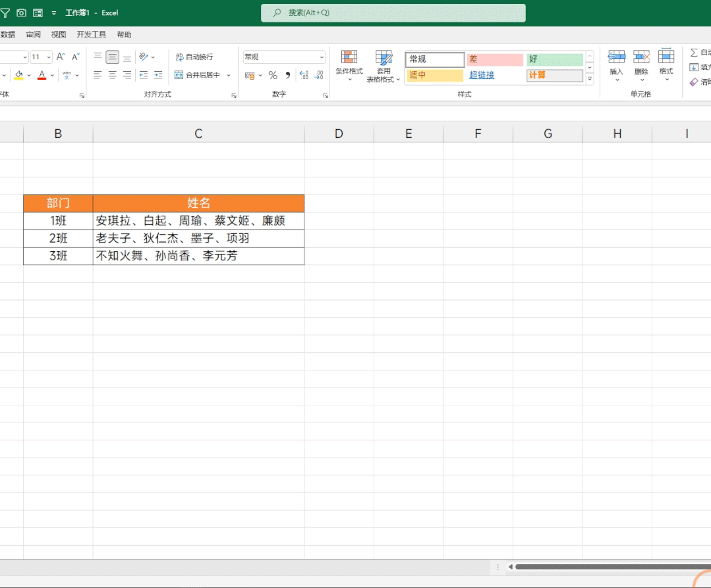Open the 审阅 ribbon tab
Image resolution: width=711 pixels, height=588 pixels.
pyautogui.click(x=34, y=34)
